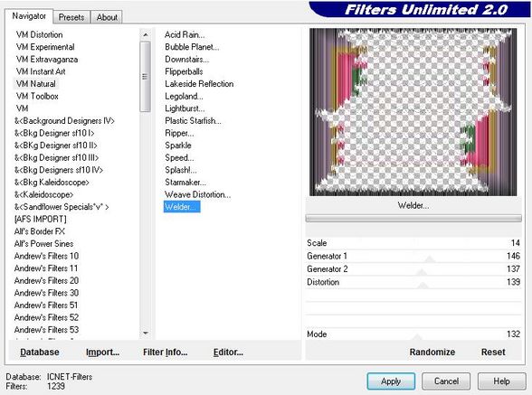Randomize the filter settings
The width and height of the screenshot is (532, 395).
(x=432, y=352)
